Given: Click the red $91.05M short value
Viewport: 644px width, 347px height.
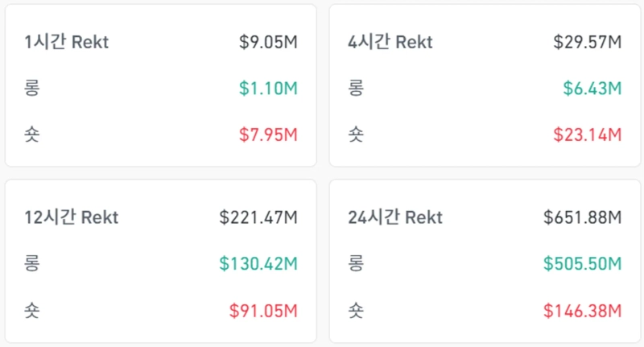Looking at the screenshot, I should (x=263, y=309).
